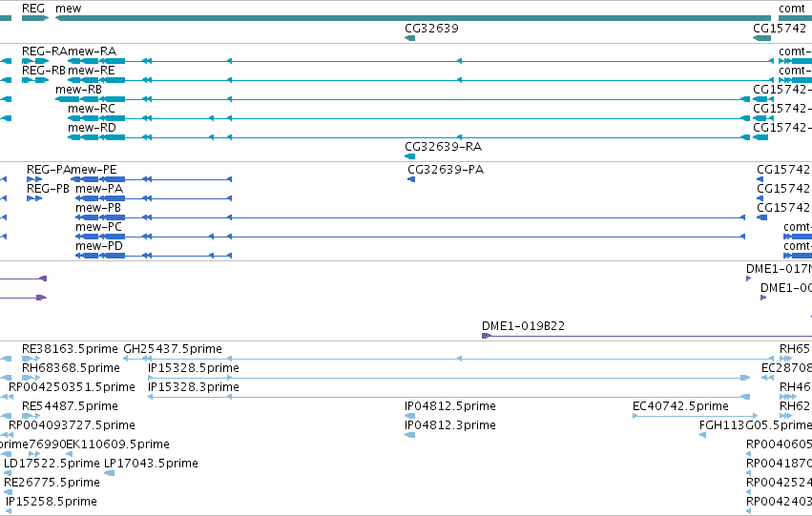Screen dimensions: 812x516
Task: Select the mew-PC protein label
Action: click(98, 227)
